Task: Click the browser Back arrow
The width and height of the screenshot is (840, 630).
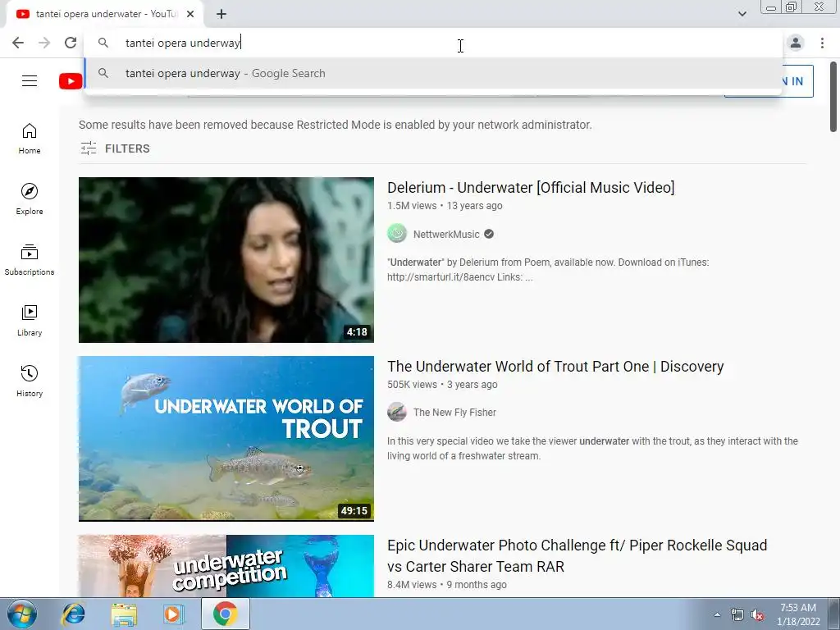Action: pos(18,43)
